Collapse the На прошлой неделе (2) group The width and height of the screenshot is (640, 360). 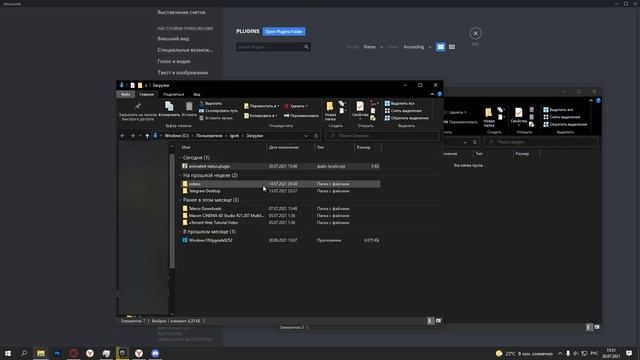point(209,175)
